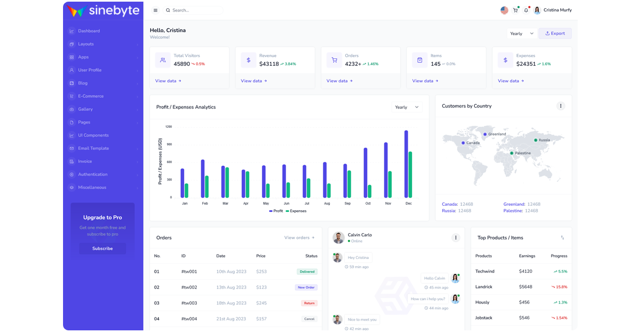Viewport: 644px width, 332px height.
Task: Toggle the Profit series in chart legend
Action: pos(276,211)
